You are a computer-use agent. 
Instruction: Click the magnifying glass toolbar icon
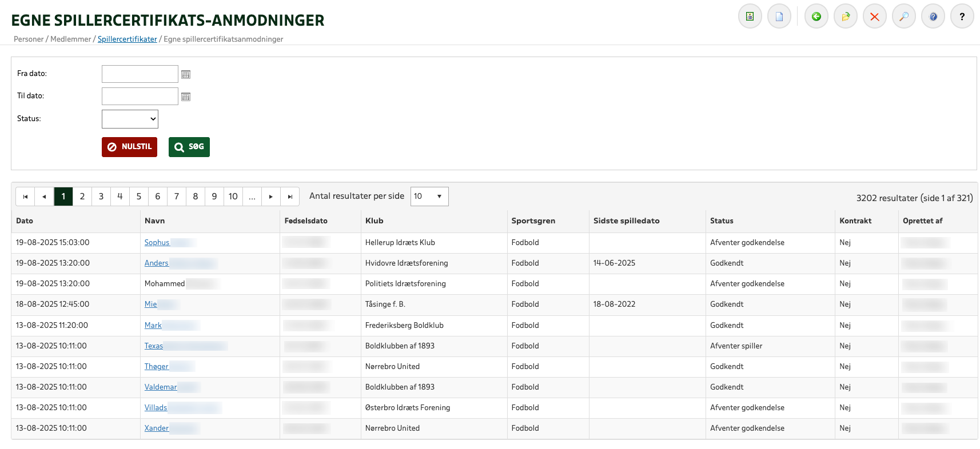tap(903, 17)
